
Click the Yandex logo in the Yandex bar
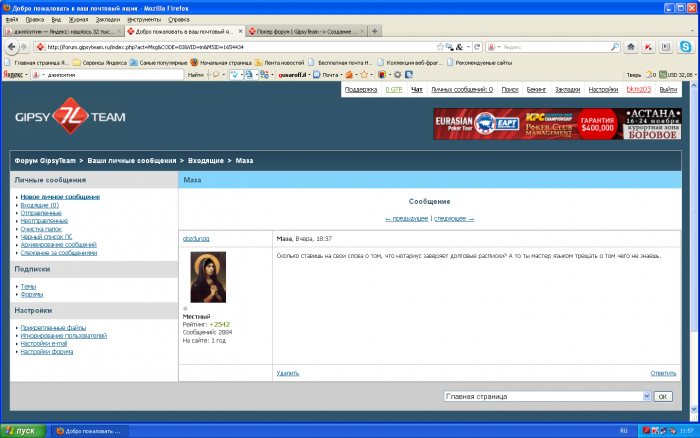click(13, 75)
